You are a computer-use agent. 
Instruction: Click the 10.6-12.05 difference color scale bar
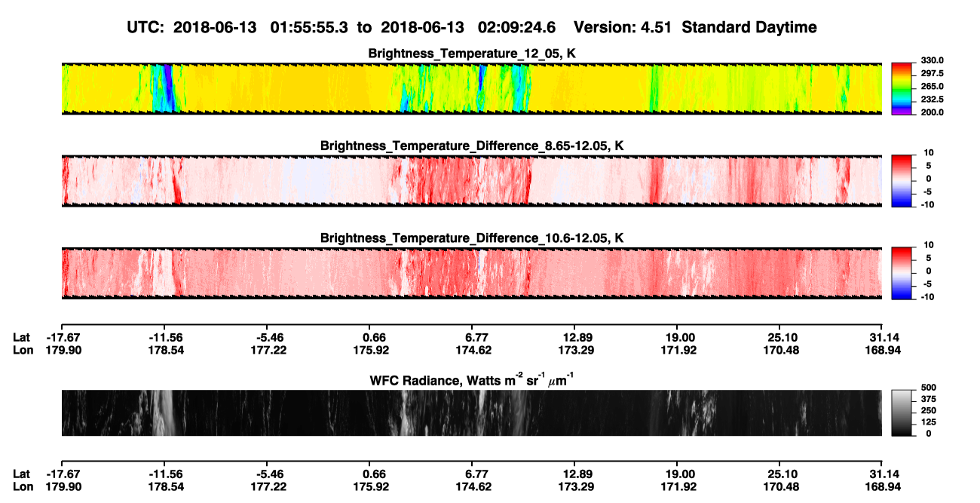tap(903, 273)
